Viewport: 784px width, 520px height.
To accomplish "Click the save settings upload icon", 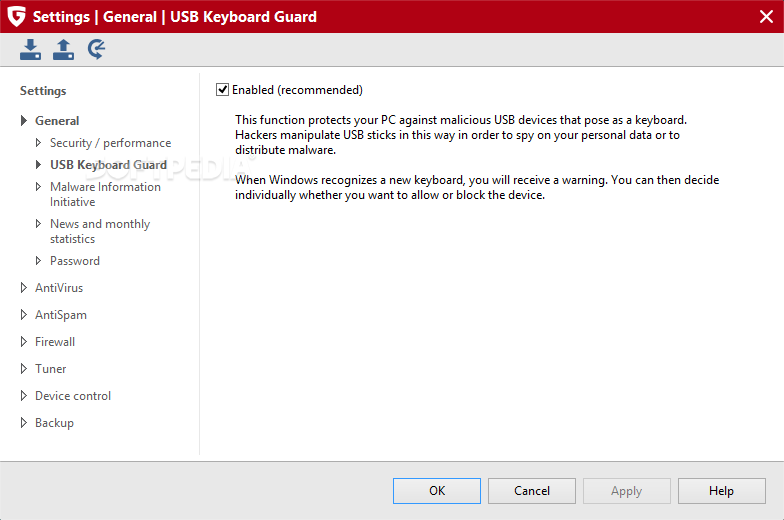I will [64, 50].
